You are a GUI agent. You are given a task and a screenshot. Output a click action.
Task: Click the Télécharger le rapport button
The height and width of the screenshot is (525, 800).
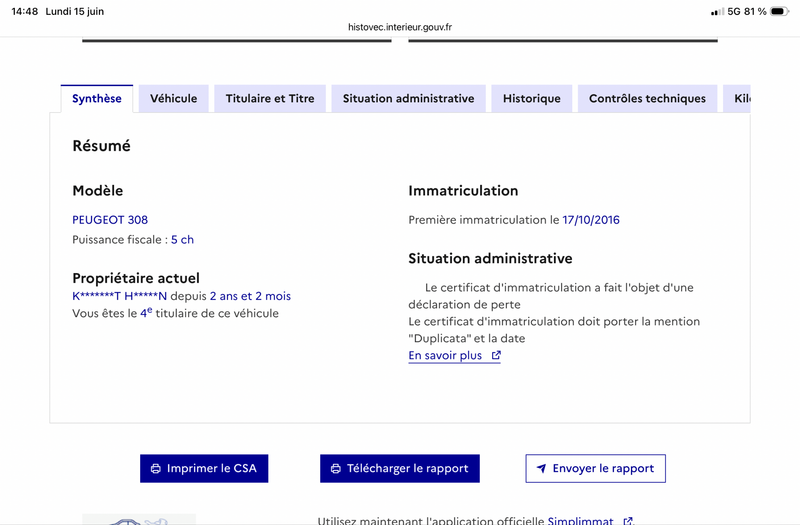400,468
